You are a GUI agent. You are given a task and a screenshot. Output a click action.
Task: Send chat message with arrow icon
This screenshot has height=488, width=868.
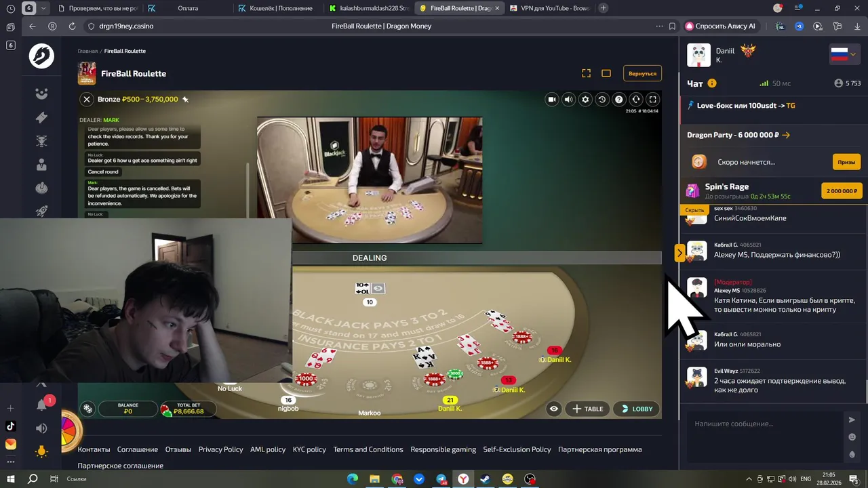(852, 420)
